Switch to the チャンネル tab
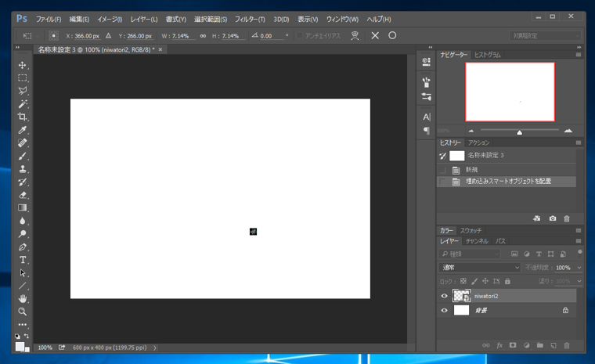 475,241
